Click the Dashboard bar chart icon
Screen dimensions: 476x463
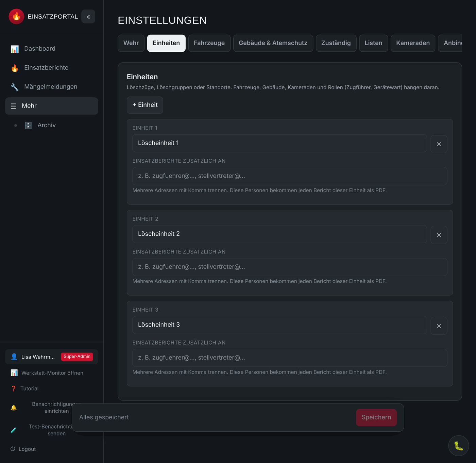[x=15, y=49]
